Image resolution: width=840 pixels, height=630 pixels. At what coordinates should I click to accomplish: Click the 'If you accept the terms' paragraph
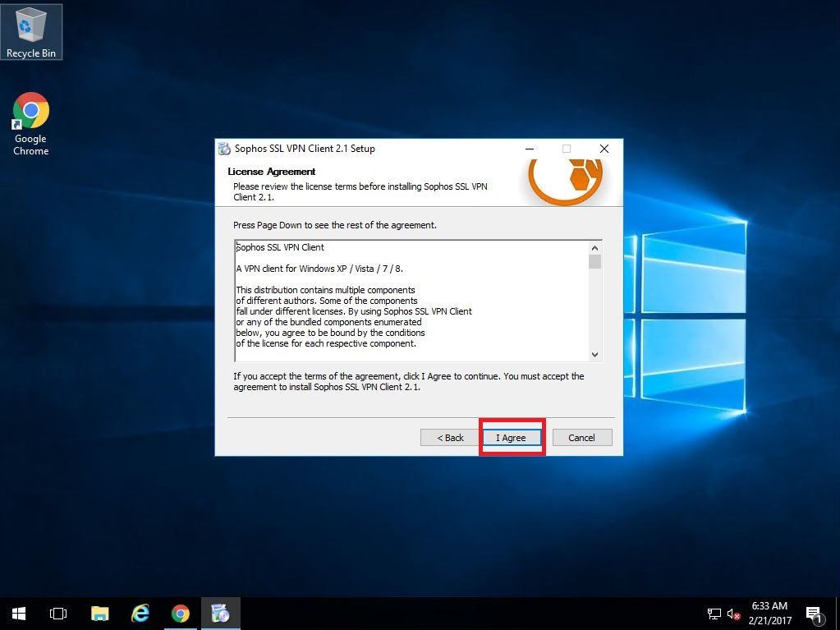coord(409,381)
